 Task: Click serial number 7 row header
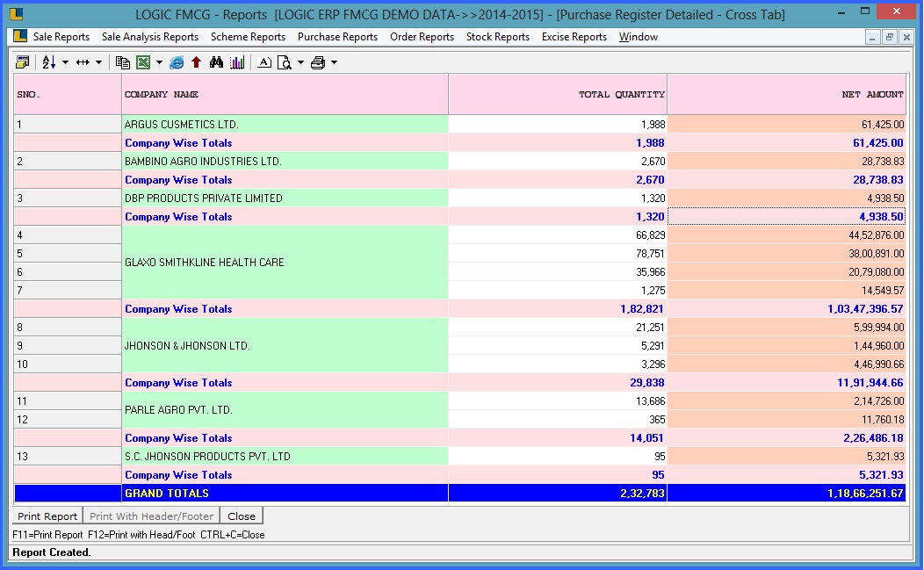pos(68,290)
